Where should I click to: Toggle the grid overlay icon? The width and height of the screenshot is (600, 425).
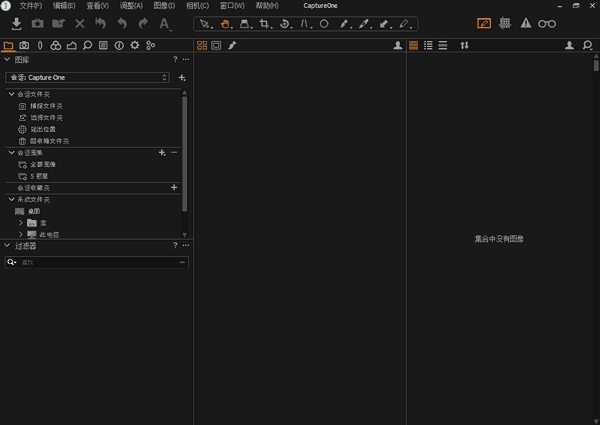505,24
